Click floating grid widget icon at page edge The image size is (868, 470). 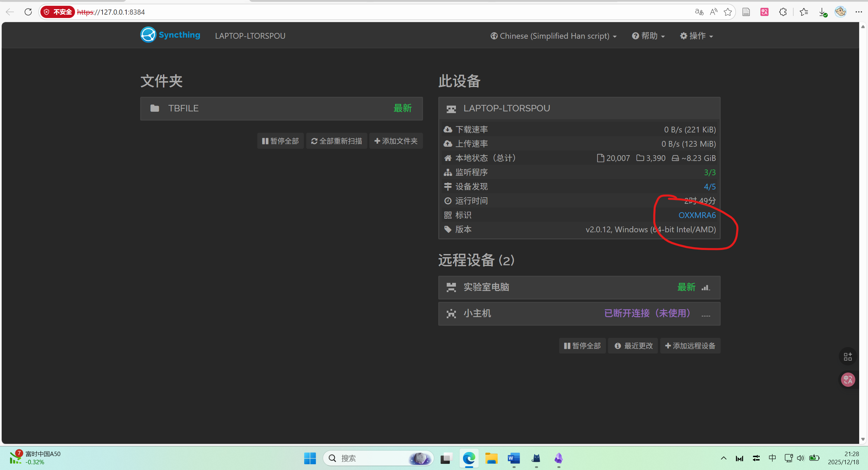tap(848, 357)
